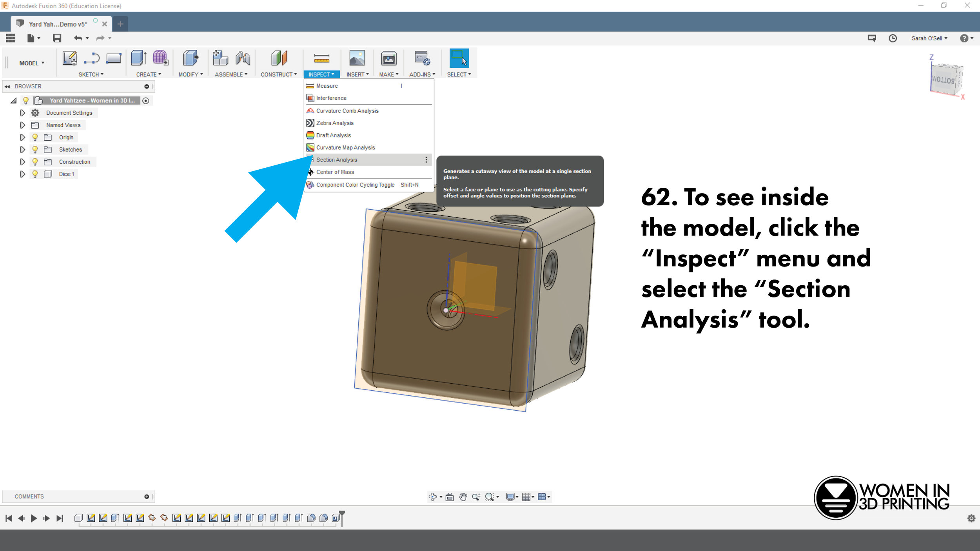Click the New Component assemble icon
The image size is (980, 551).
(x=220, y=58)
